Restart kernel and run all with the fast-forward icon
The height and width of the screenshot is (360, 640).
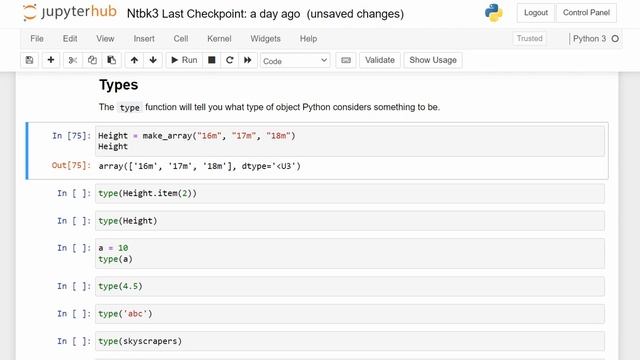pyautogui.click(x=247, y=60)
